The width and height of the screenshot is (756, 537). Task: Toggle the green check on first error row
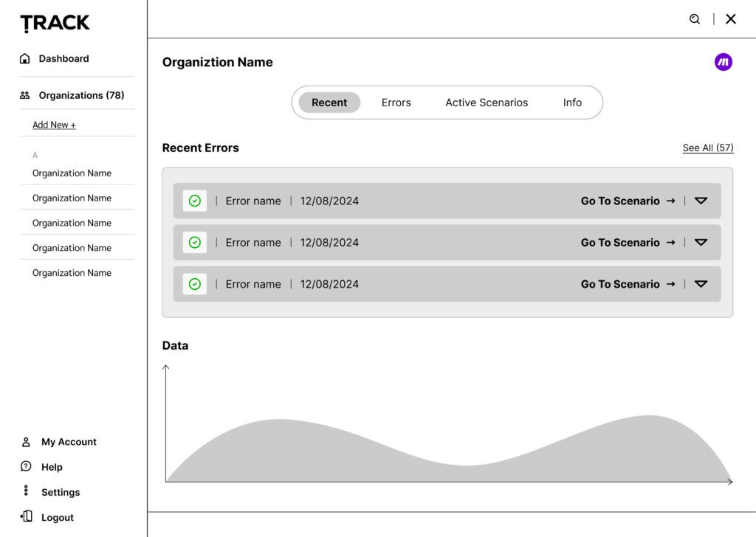pyautogui.click(x=195, y=201)
